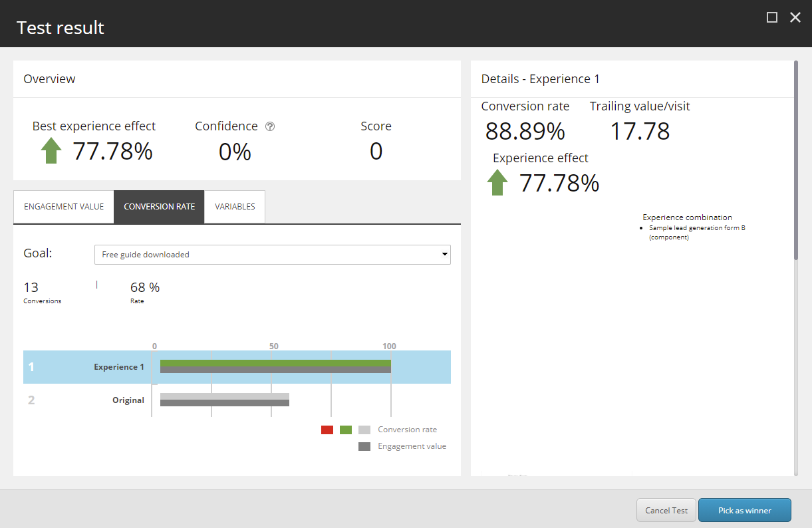Click the 88.89% conversion rate value

coord(525,131)
